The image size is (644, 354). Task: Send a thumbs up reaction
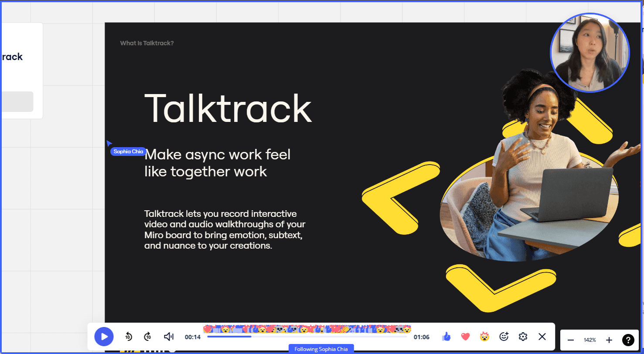click(x=446, y=337)
